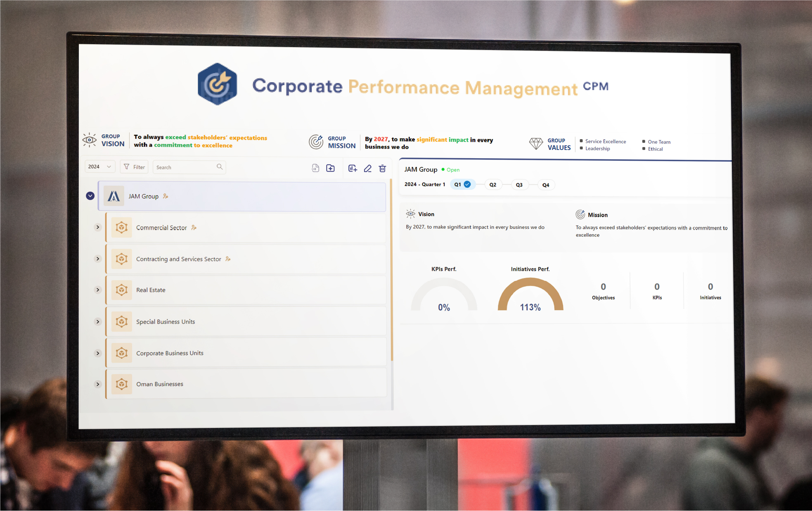The image size is (812, 511).
Task: Expand the Corporate Business Units node
Action: 98,353
